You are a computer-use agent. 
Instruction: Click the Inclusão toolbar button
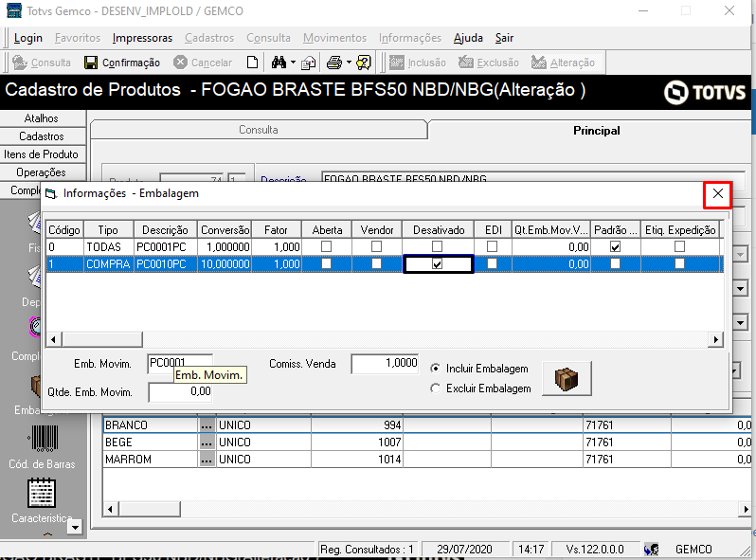click(418, 63)
